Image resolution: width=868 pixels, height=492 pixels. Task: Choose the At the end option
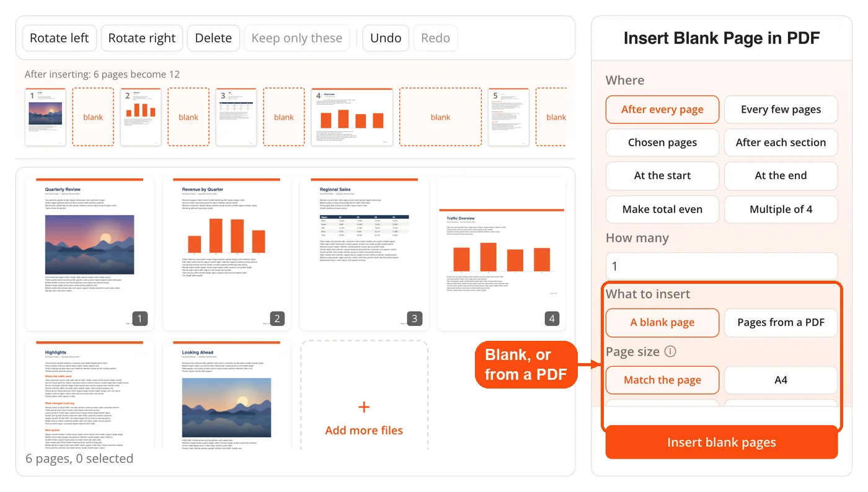(781, 175)
